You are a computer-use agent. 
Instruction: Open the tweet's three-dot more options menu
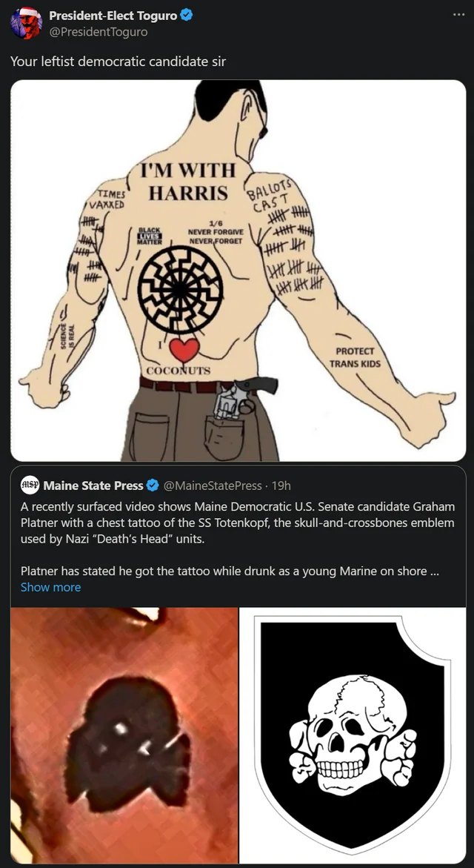(459, 15)
